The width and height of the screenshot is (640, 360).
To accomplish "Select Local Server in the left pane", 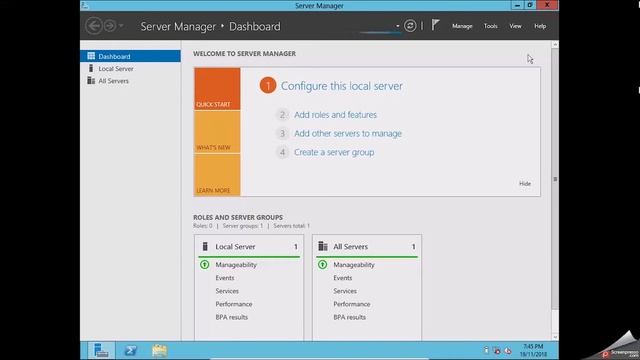I will click(x=130, y=69).
